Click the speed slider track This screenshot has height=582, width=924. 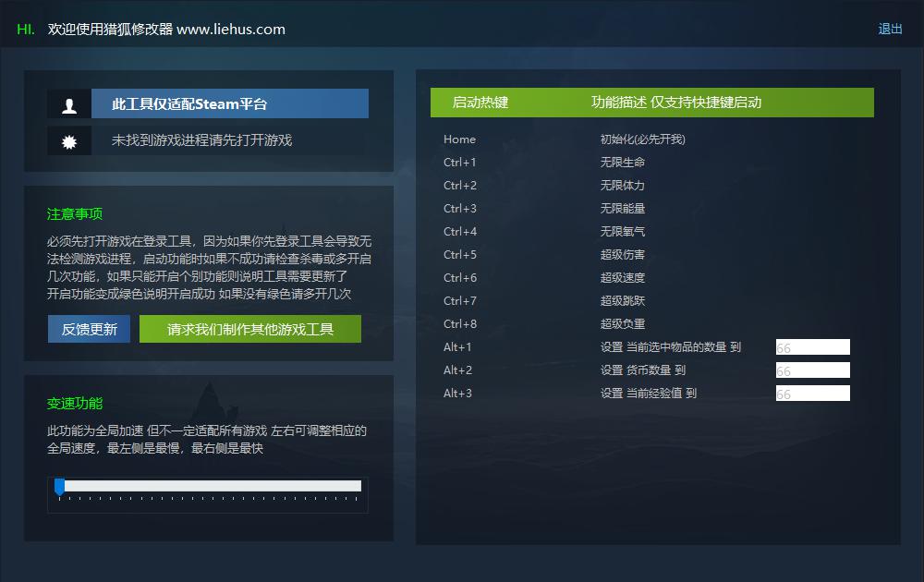click(x=210, y=486)
